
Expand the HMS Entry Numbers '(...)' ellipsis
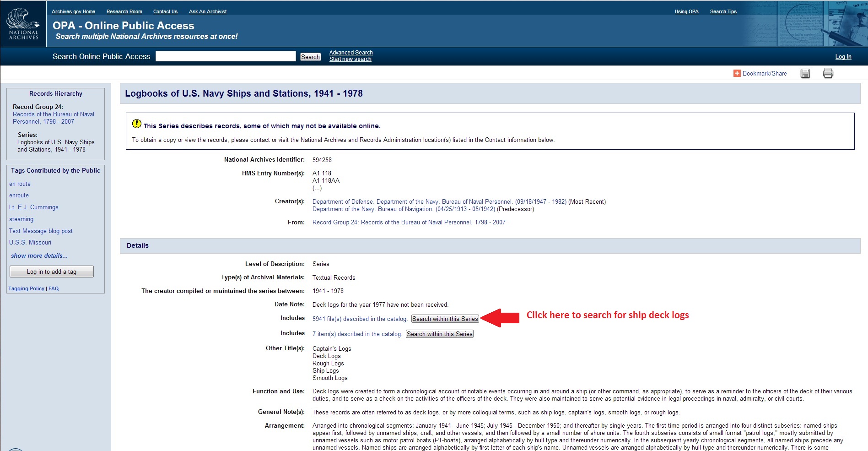coord(317,188)
